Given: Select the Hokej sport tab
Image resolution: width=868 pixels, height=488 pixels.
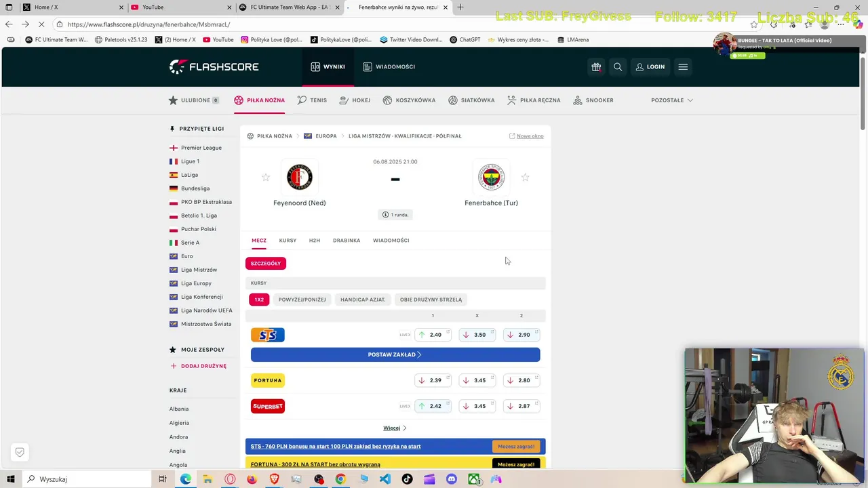Looking at the screenshot, I should [355, 100].
